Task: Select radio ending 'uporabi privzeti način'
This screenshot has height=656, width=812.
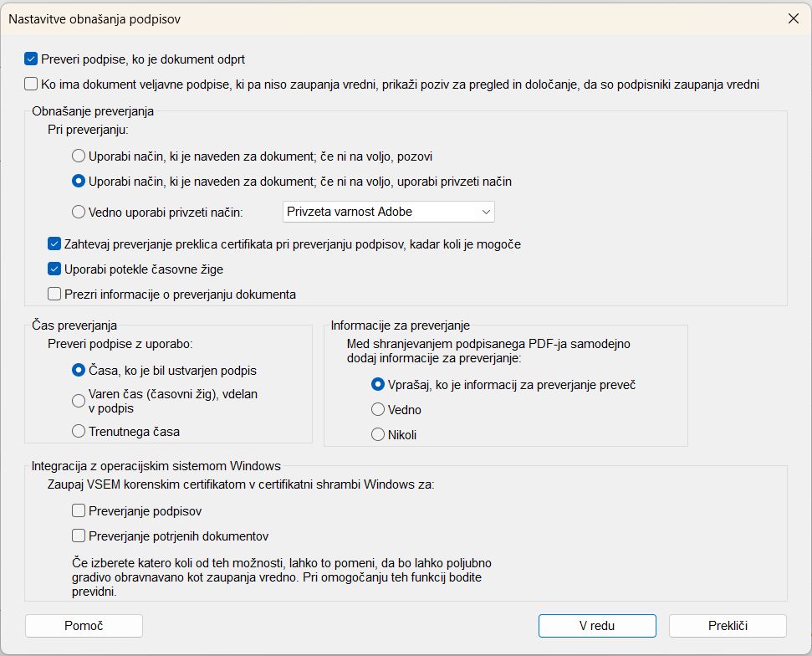Action: coord(79,181)
